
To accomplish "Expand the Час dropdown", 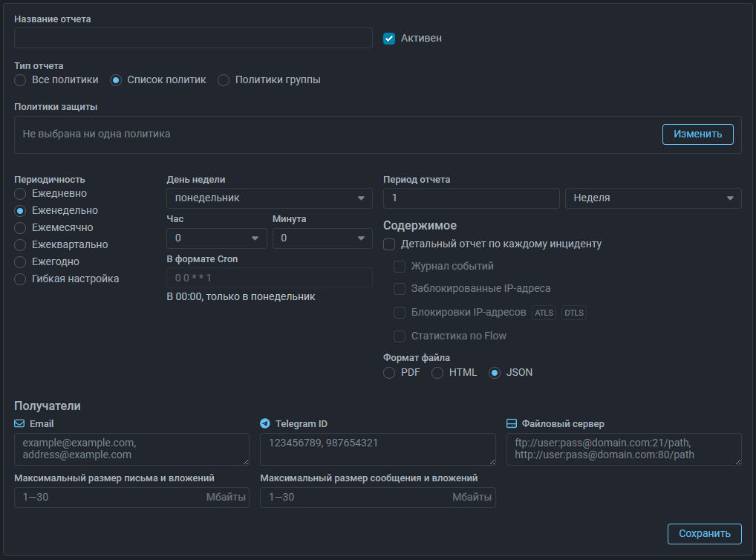I will (216, 238).
